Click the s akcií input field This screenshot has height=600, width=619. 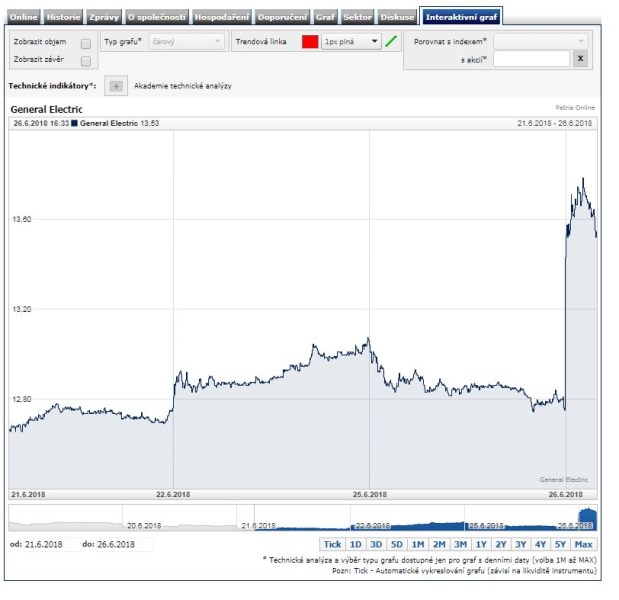pyautogui.click(x=530, y=59)
